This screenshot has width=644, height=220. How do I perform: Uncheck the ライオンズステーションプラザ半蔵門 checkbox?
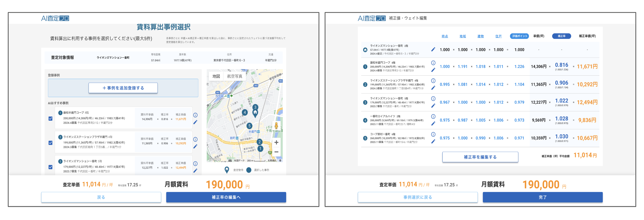point(50,143)
